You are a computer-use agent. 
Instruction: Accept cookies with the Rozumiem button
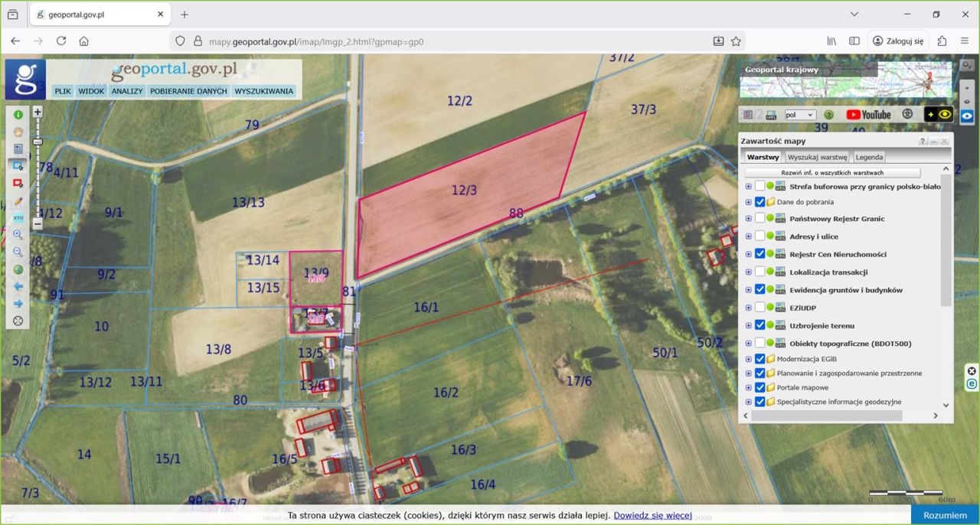[945, 515]
